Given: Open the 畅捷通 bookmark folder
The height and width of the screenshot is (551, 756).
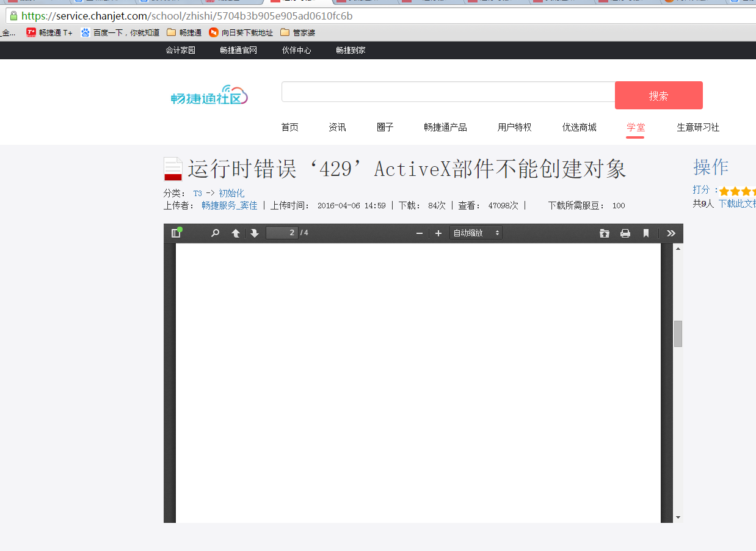Looking at the screenshot, I should 184,32.
